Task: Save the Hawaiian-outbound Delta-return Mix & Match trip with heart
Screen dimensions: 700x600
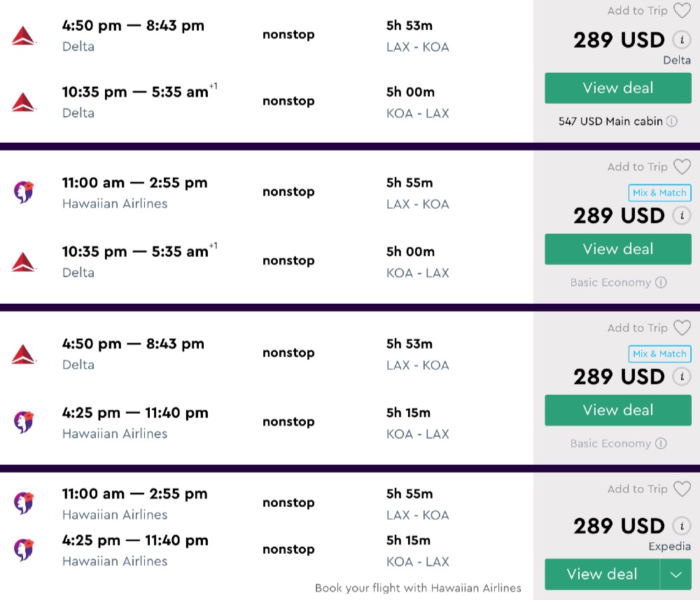Action: pyautogui.click(x=682, y=167)
